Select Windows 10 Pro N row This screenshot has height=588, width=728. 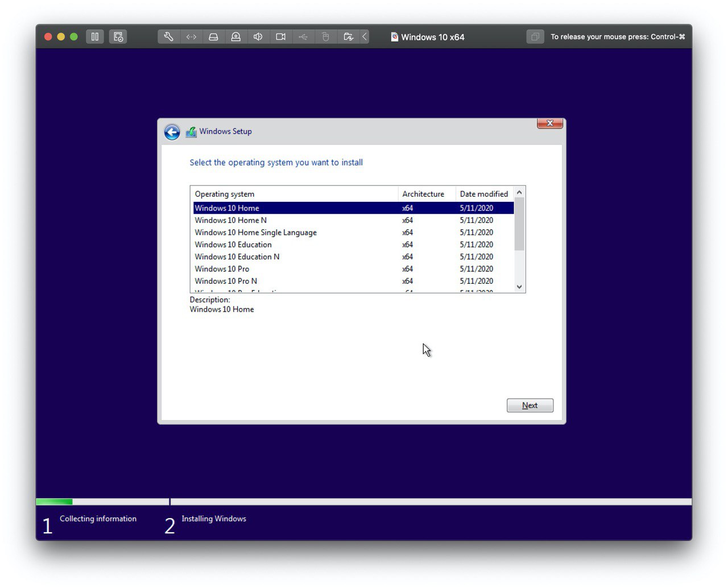click(353, 281)
